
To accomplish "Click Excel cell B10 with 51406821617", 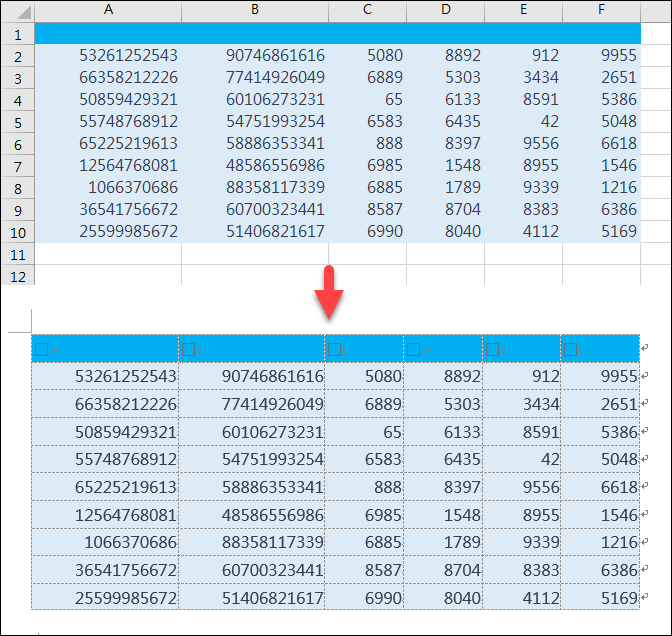I will tap(255, 231).
